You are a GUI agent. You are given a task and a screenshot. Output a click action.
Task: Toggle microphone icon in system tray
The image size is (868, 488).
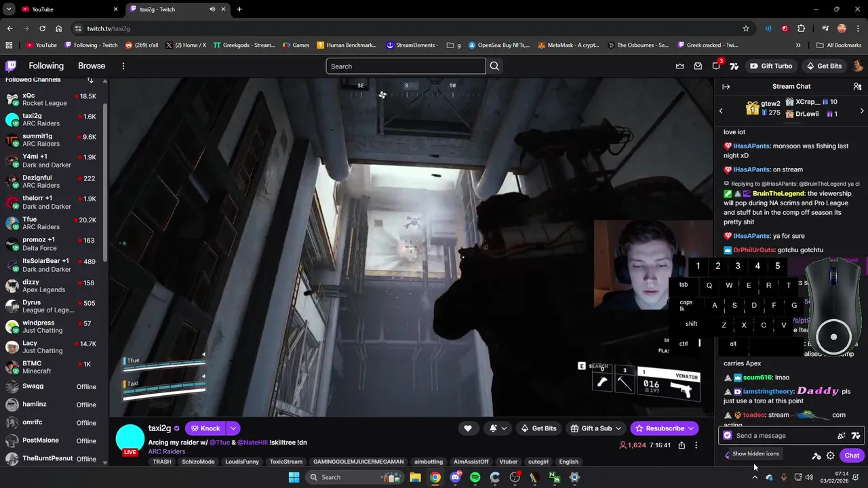tap(783, 477)
